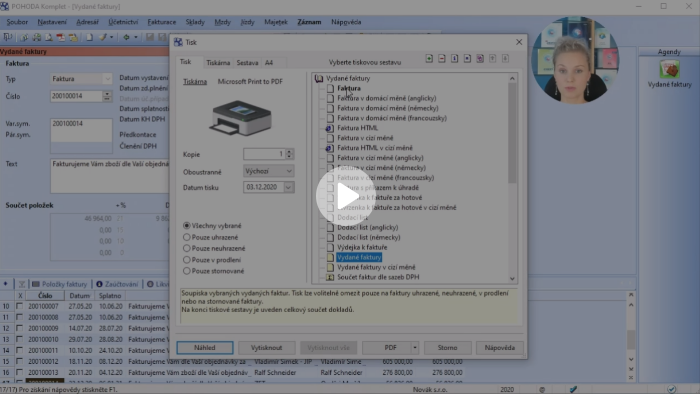Click the green plus add report icon

[x=429, y=58]
